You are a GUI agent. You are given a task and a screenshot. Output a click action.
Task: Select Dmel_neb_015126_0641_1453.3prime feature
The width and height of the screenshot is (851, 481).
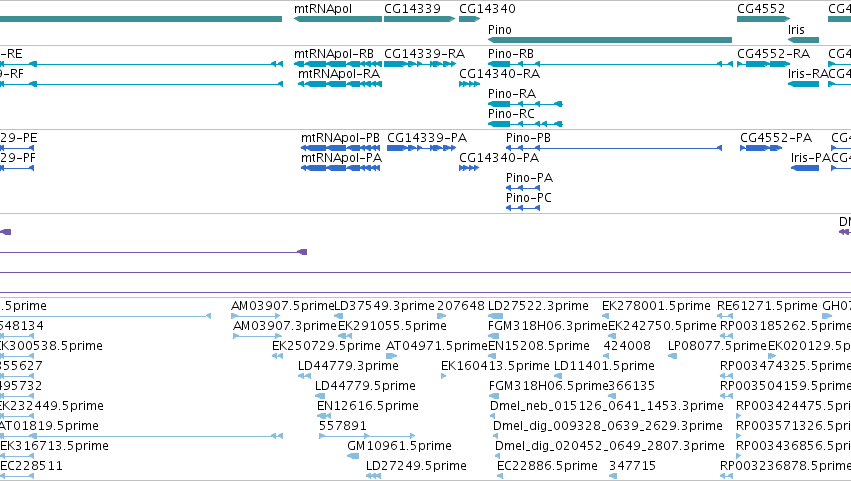click(607, 407)
